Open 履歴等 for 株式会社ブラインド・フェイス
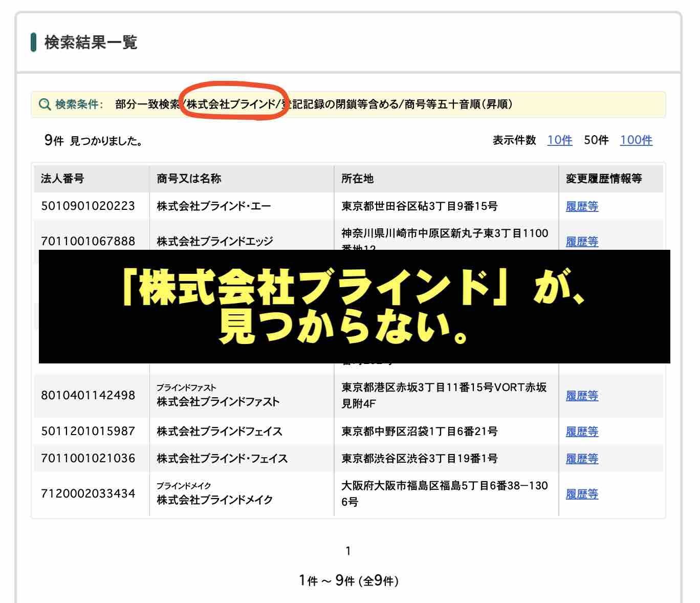700x603 pixels. (x=581, y=459)
